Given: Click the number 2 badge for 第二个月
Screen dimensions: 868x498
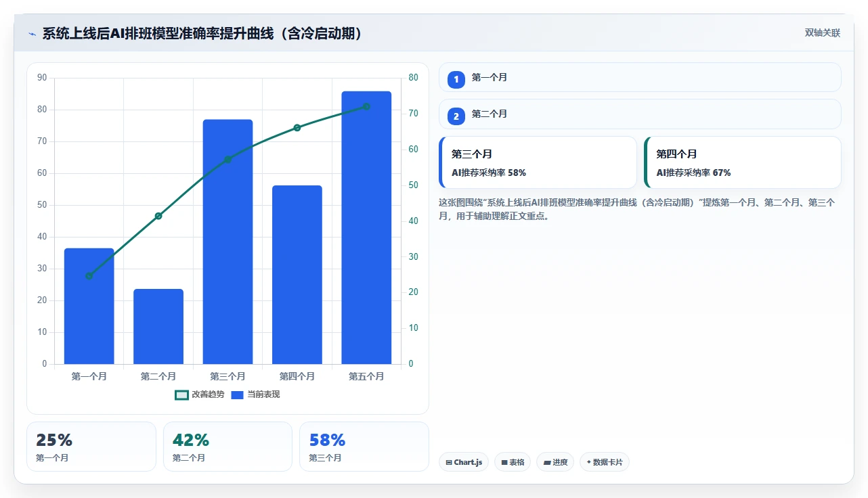Looking at the screenshot, I should click(456, 116).
